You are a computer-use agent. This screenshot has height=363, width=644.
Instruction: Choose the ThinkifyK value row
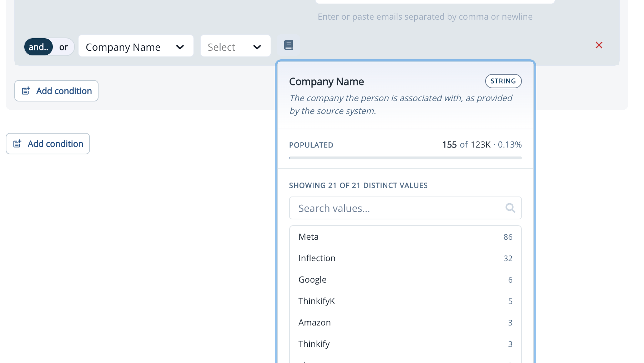point(405,301)
